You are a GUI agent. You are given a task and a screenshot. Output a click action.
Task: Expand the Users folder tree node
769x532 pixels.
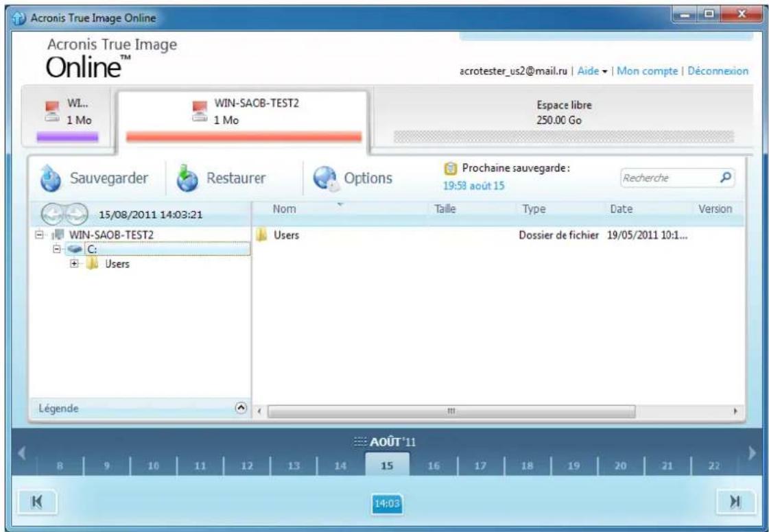(74, 264)
